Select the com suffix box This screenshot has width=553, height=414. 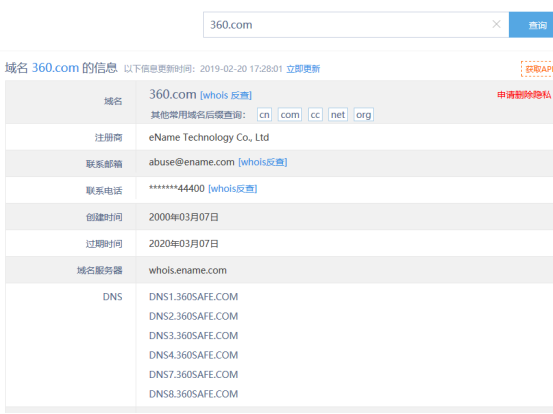coord(290,115)
